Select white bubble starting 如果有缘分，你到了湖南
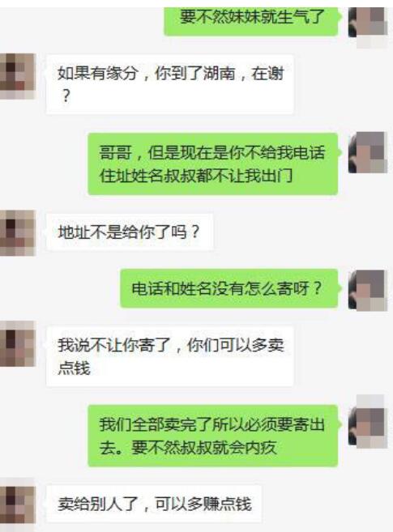The image size is (393, 532). 169,84
